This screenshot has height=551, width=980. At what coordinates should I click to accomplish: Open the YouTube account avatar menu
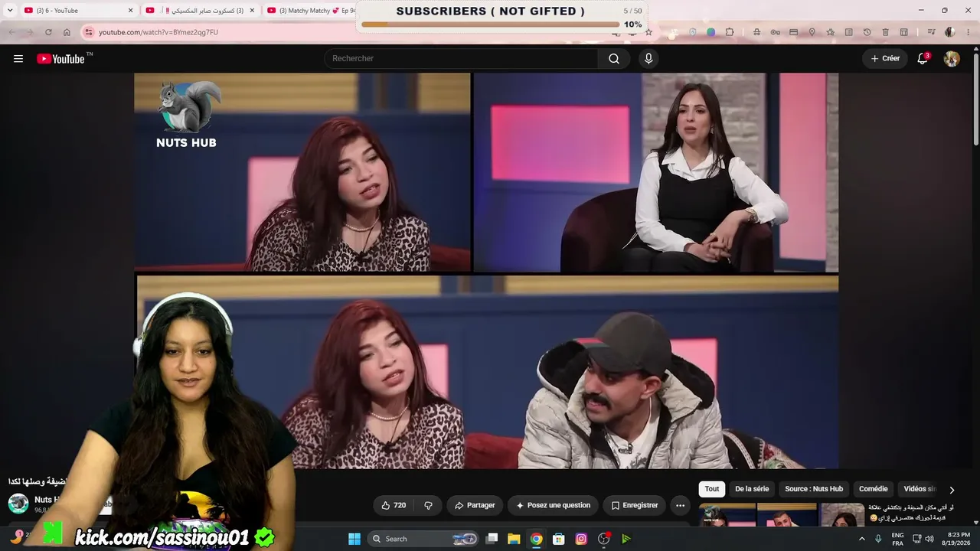tap(952, 59)
